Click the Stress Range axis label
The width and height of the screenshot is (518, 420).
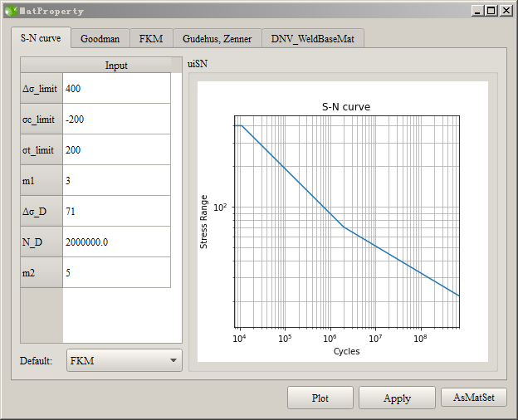203,222
